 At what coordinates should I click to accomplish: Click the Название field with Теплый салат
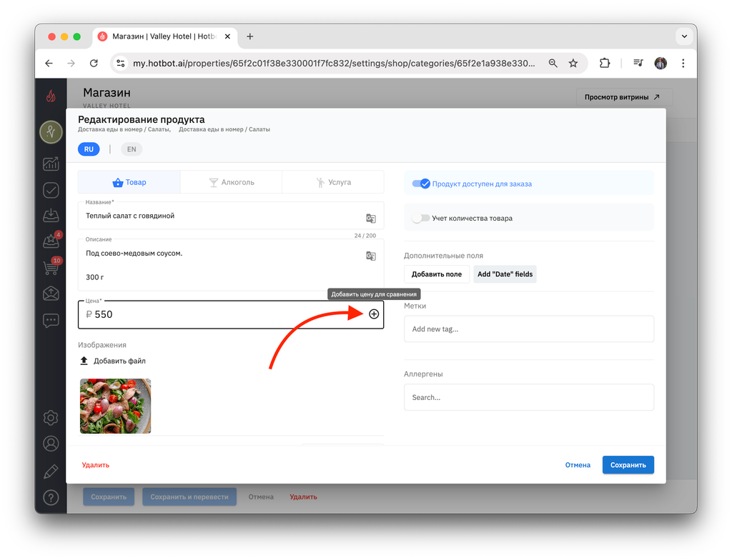click(x=231, y=216)
